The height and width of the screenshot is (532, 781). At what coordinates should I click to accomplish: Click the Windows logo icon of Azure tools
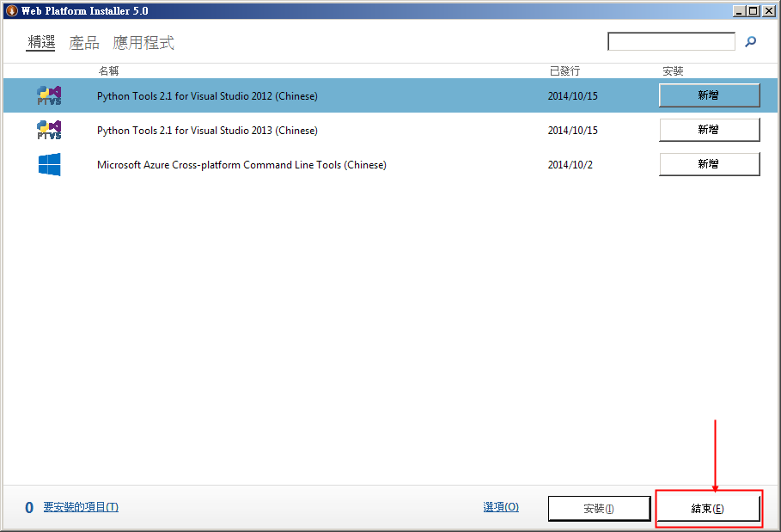tap(49, 164)
